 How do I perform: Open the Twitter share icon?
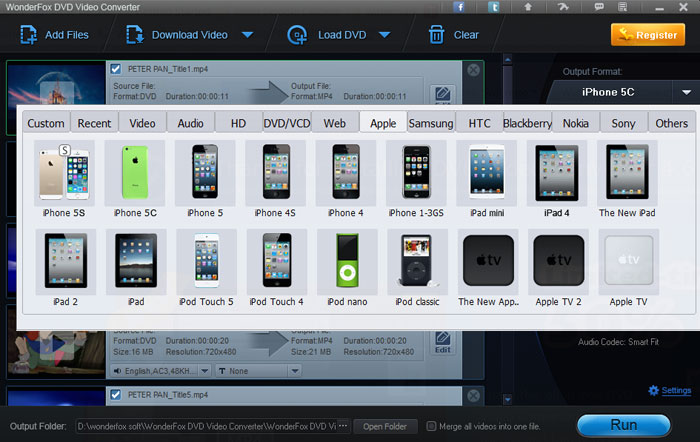coord(493,7)
